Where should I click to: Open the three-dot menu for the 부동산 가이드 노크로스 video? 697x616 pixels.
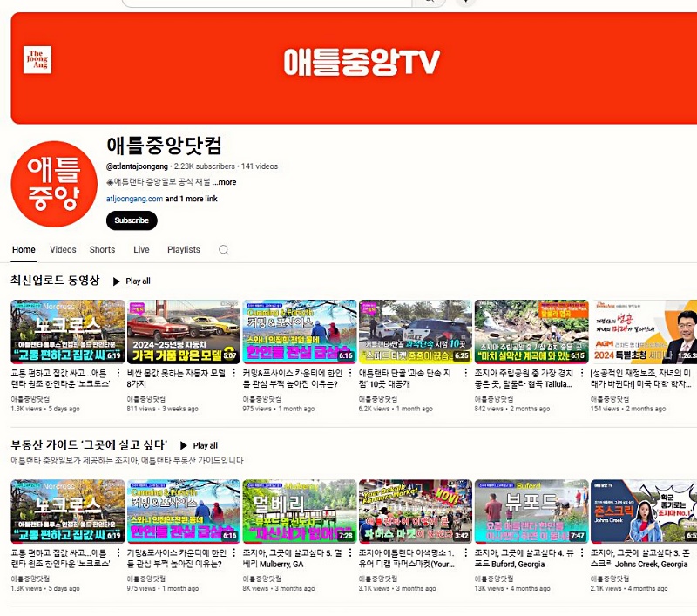(x=118, y=553)
